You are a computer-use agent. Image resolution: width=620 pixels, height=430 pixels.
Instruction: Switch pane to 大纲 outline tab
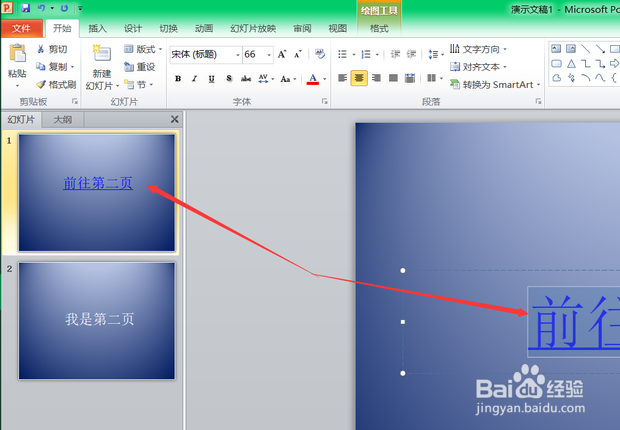(x=62, y=119)
